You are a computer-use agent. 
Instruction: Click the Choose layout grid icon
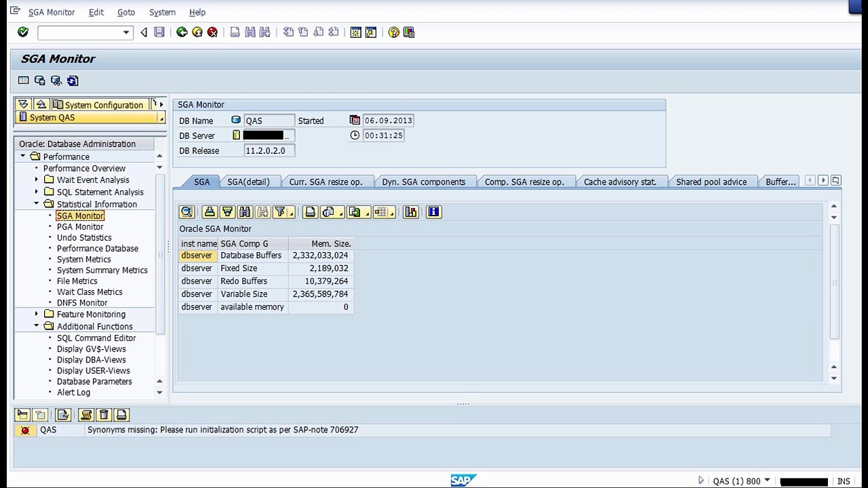[x=380, y=212]
